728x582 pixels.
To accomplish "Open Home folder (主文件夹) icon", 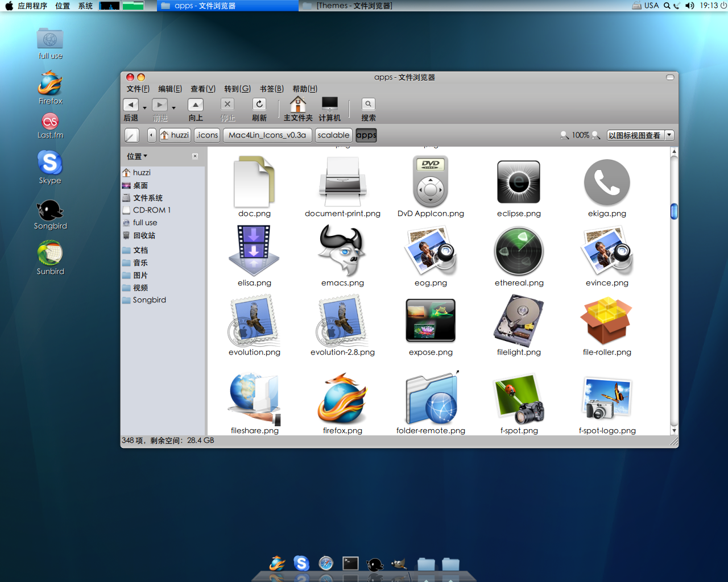I will click(x=298, y=104).
